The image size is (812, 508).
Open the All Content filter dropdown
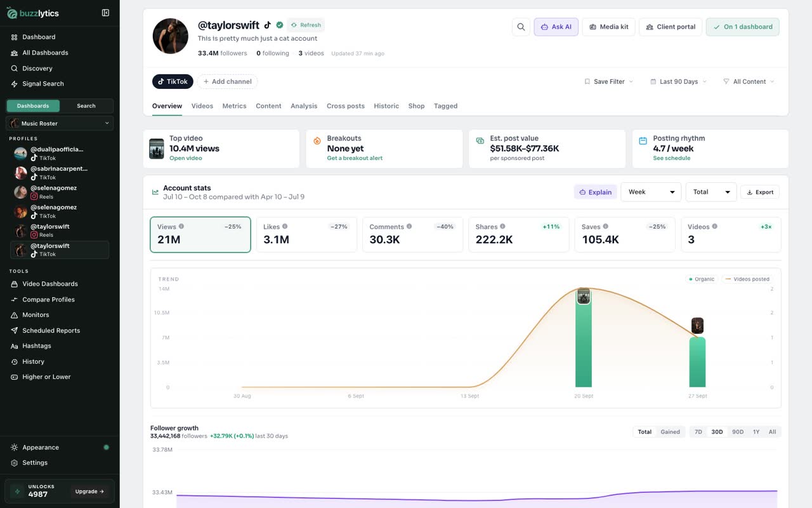[x=749, y=82]
